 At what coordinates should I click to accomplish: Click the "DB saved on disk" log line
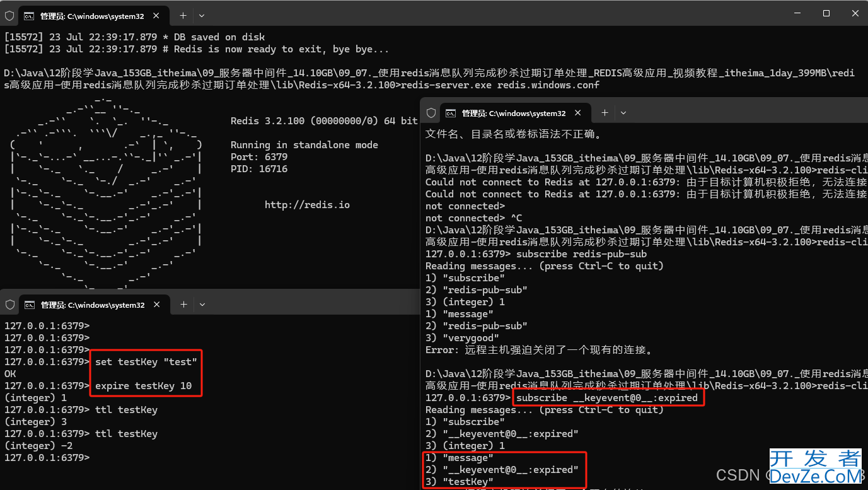134,37
